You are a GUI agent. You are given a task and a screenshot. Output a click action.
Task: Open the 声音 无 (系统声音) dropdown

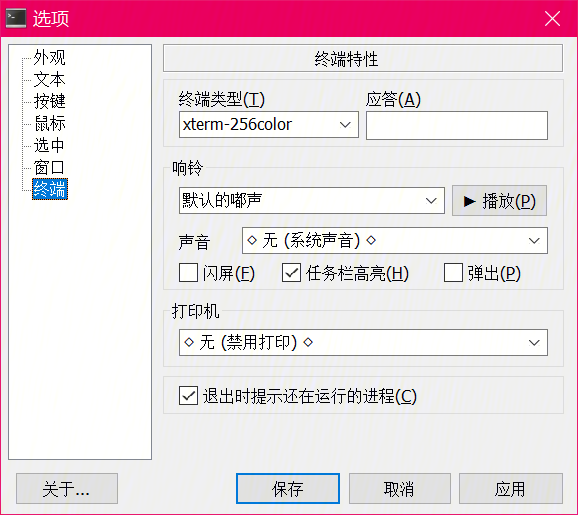point(394,241)
